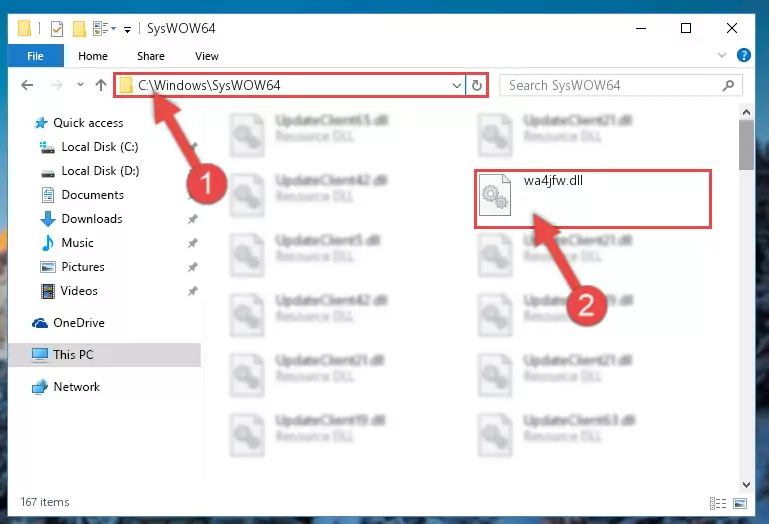Click the New folder icon in title bar
The width and height of the screenshot is (769, 524).
click(79, 28)
